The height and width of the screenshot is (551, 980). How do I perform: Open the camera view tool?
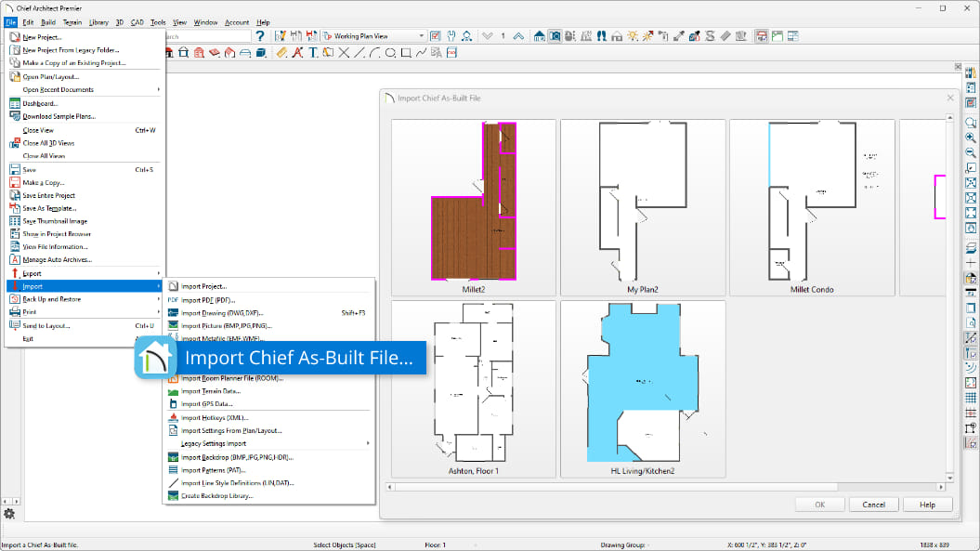coord(555,36)
